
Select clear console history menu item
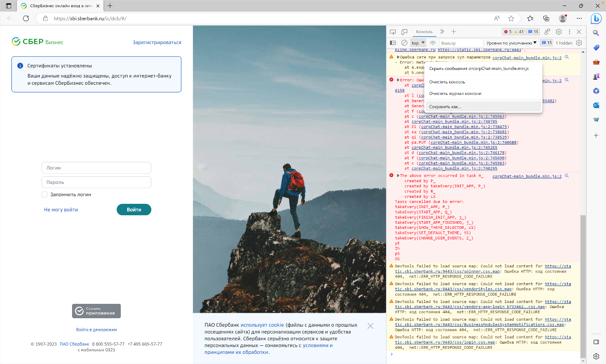484,93
